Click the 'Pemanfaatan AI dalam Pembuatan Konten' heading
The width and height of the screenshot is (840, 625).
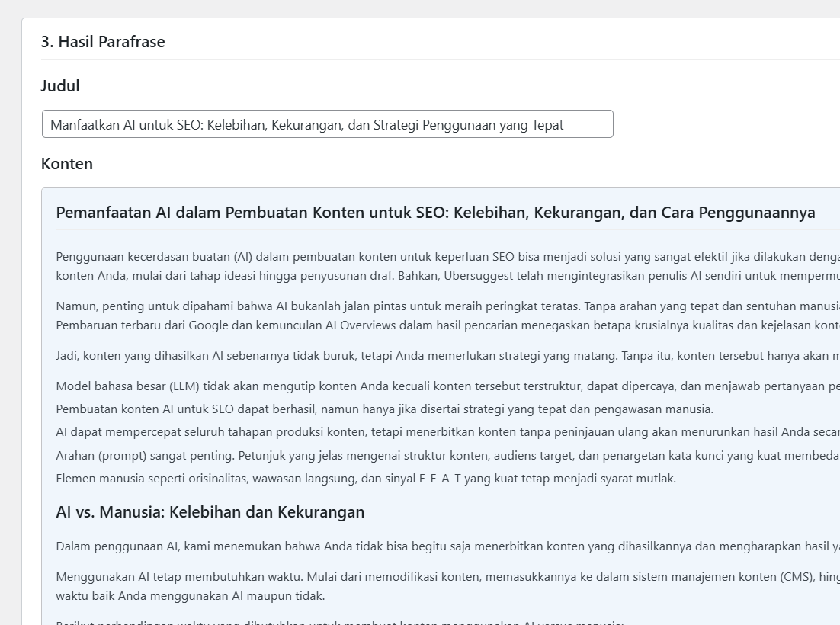[x=435, y=213]
